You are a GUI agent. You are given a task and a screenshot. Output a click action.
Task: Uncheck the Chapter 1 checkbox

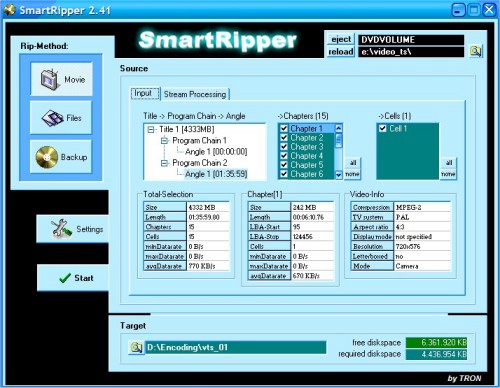(284, 128)
